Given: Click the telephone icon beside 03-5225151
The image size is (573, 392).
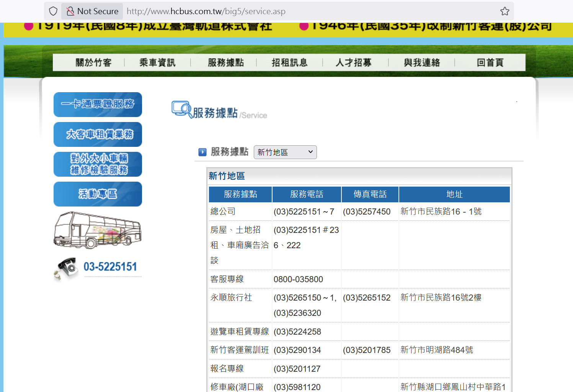Looking at the screenshot, I should tap(66, 269).
